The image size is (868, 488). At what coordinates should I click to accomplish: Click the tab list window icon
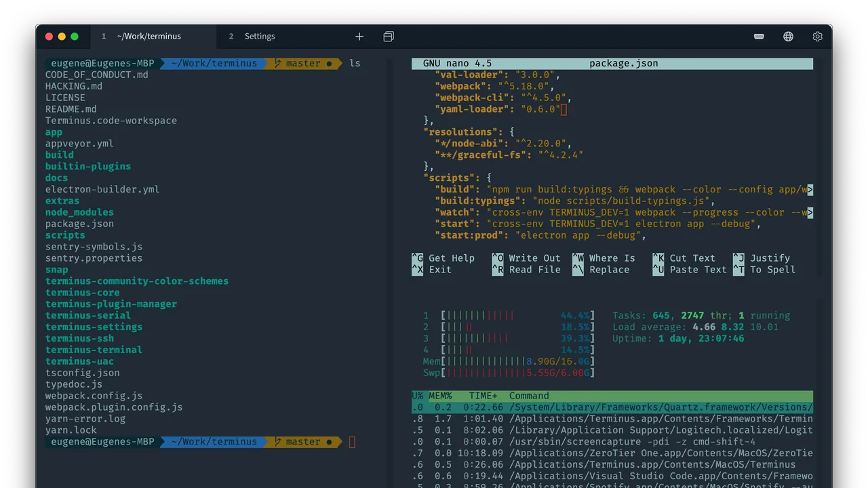(x=389, y=37)
